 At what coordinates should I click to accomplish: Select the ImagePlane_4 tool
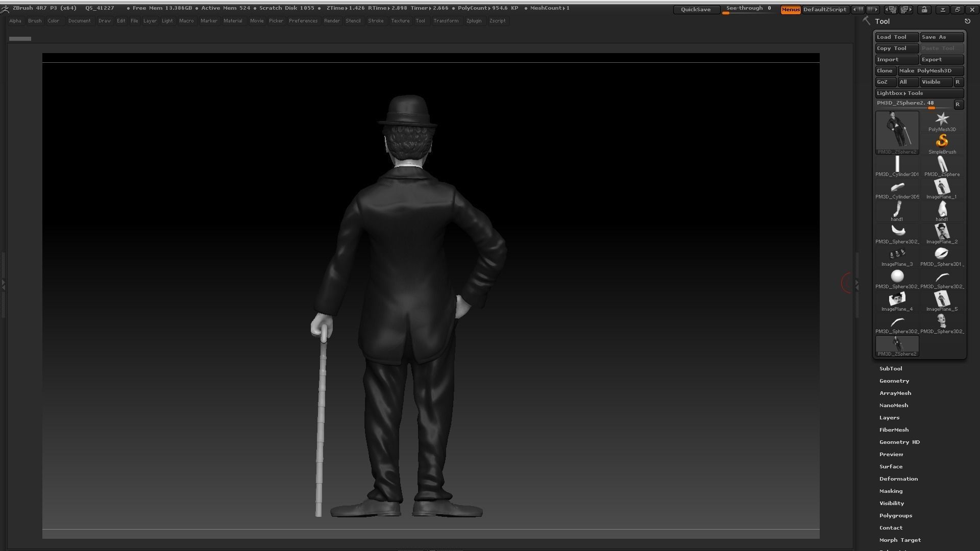[897, 302]
